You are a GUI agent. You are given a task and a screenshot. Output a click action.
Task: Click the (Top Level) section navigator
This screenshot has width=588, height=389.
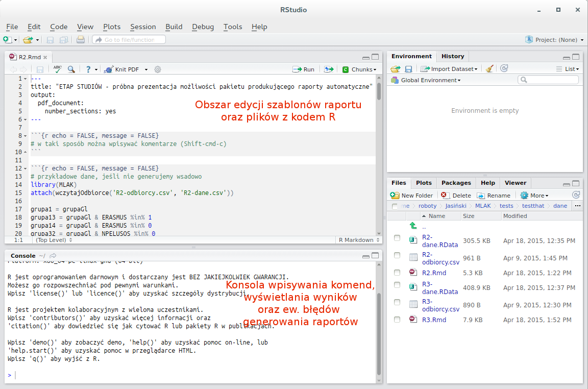(x=54, y=240)
